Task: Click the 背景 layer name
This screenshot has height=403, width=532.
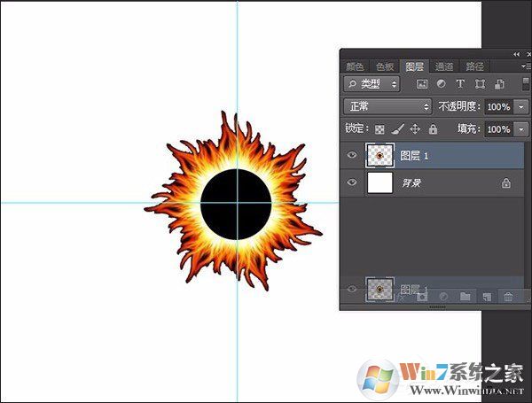Action: [411, 183]
